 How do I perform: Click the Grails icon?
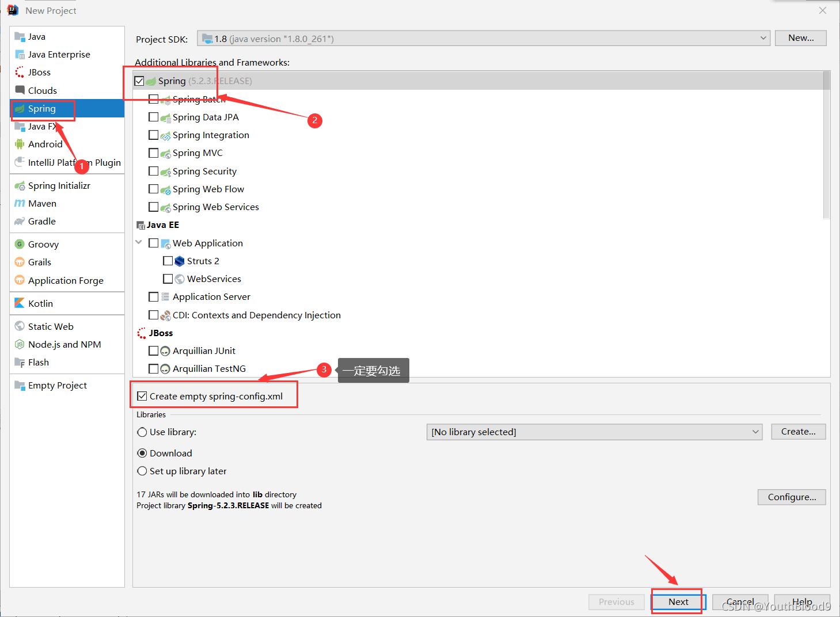click(x=20, y=262)
